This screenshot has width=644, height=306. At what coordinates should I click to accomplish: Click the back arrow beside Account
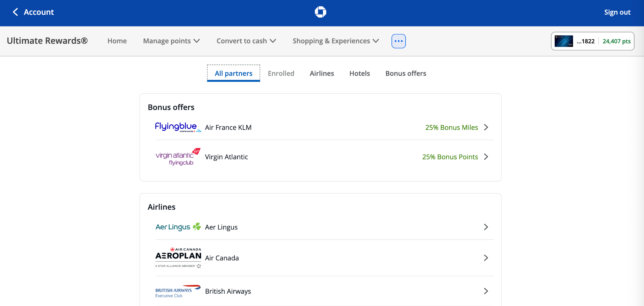pyautogui.click(x=15, y=12)
